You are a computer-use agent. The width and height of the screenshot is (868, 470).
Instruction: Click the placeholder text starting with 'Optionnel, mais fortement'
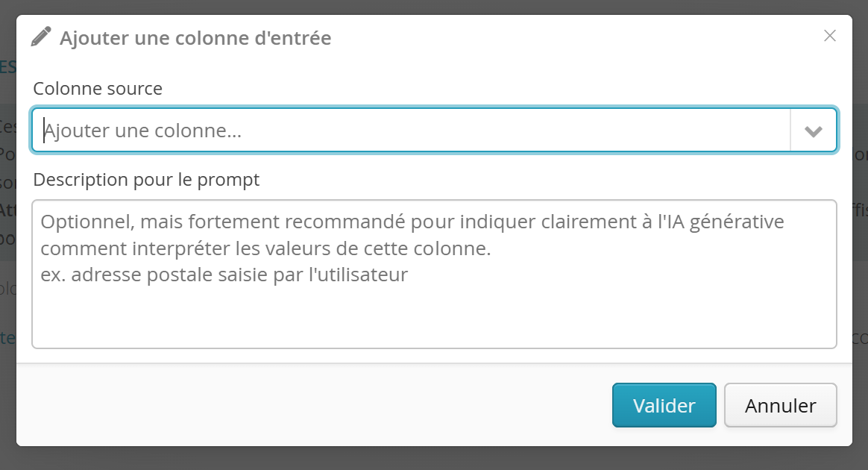[412, 222]
